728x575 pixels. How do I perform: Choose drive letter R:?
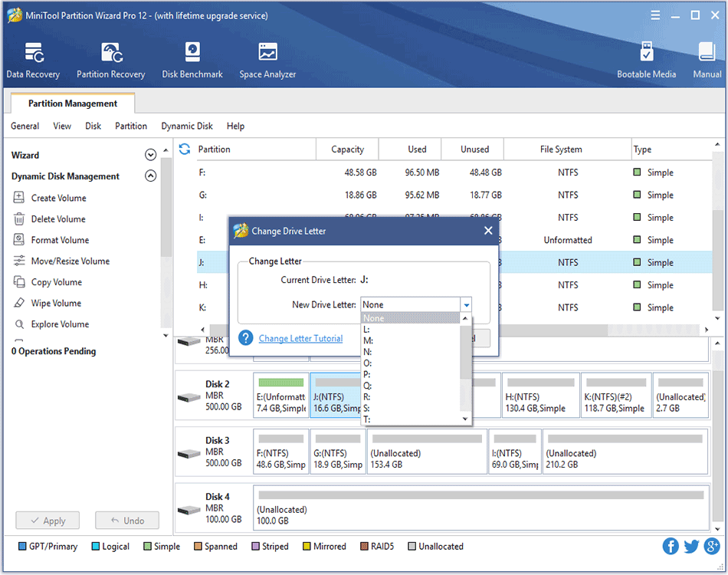click(x=411, y=396)
